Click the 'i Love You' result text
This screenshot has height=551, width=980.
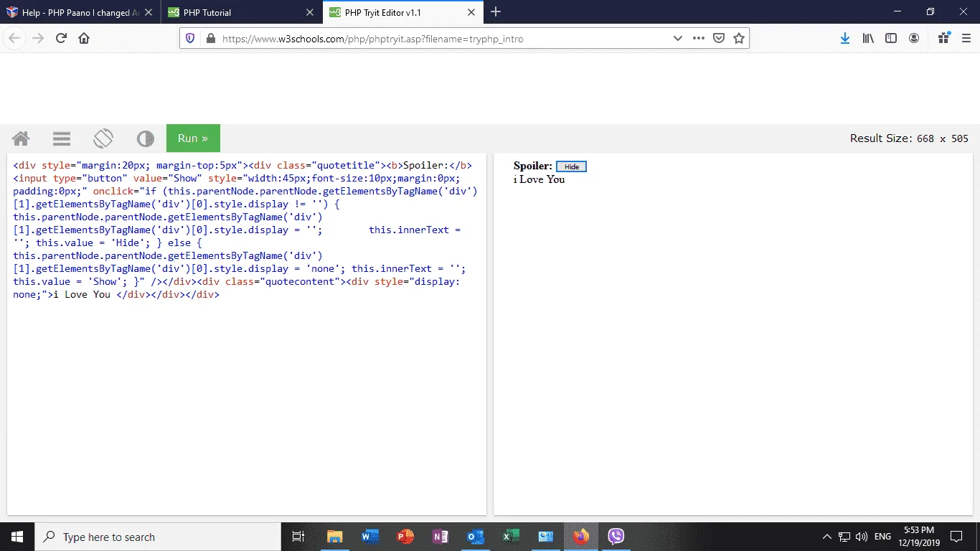pyautogui.click(x=539, y=179)
